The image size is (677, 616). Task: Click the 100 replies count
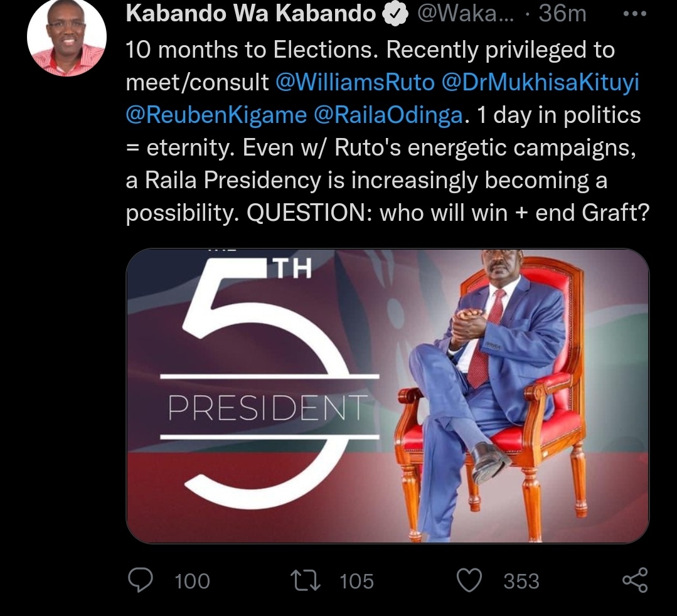pos(192,581)
